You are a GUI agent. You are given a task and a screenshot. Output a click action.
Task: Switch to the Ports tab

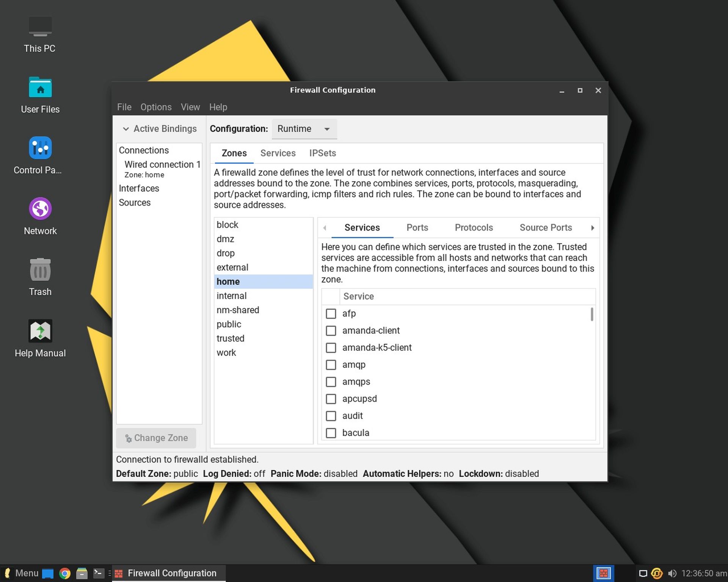(417, 227)
